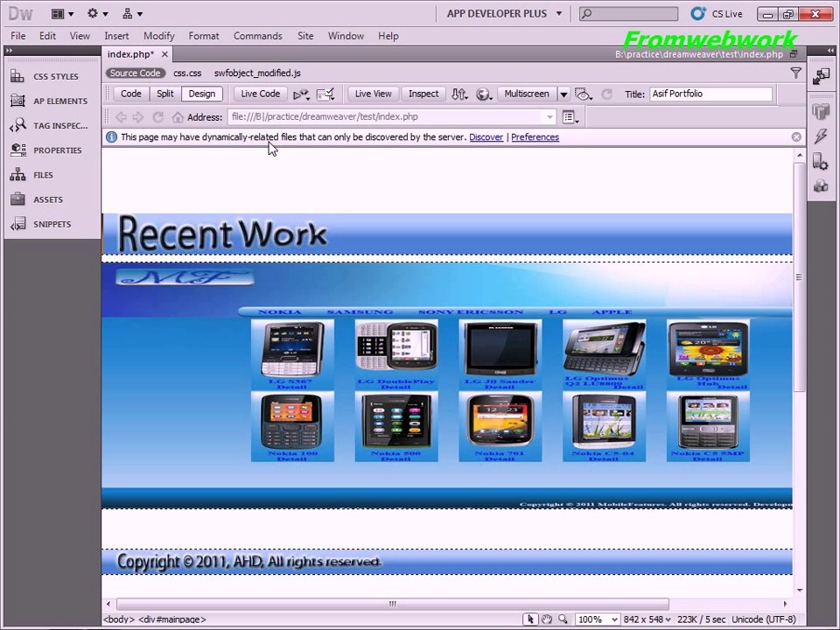Expand the Address bar history dropdown

pos(549,116)
